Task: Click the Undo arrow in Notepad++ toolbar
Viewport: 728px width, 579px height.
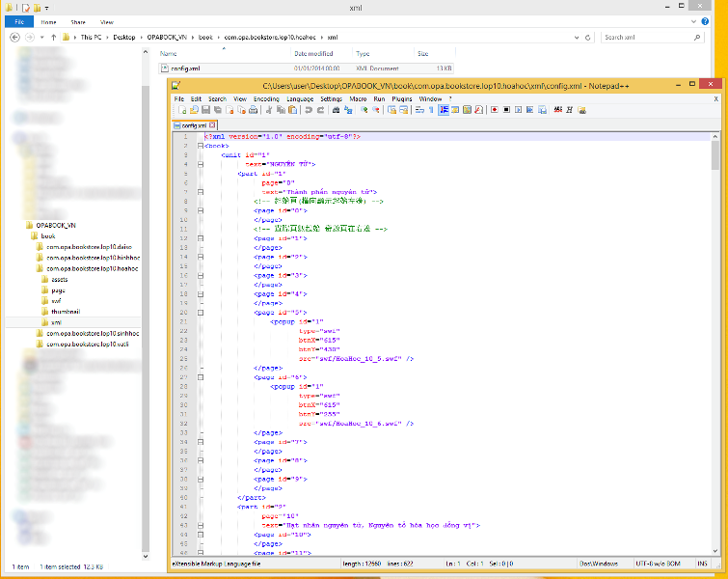Action: pos(307,111)
